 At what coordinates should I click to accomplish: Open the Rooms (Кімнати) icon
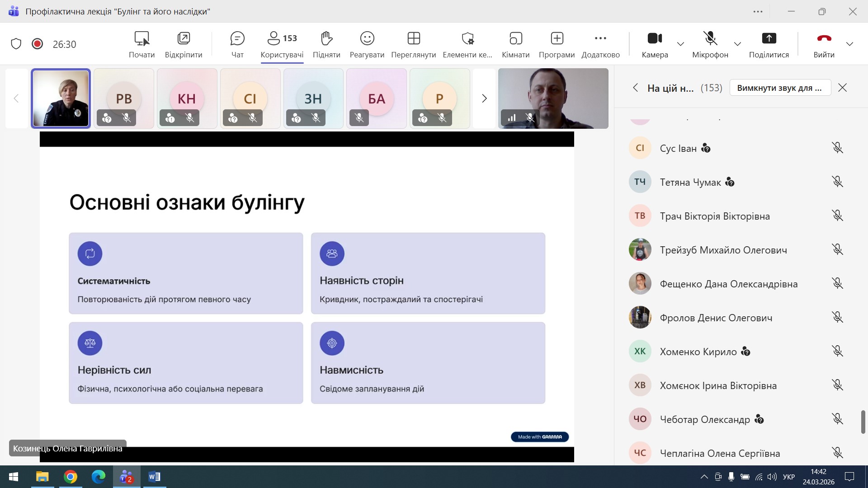[515, 39]
